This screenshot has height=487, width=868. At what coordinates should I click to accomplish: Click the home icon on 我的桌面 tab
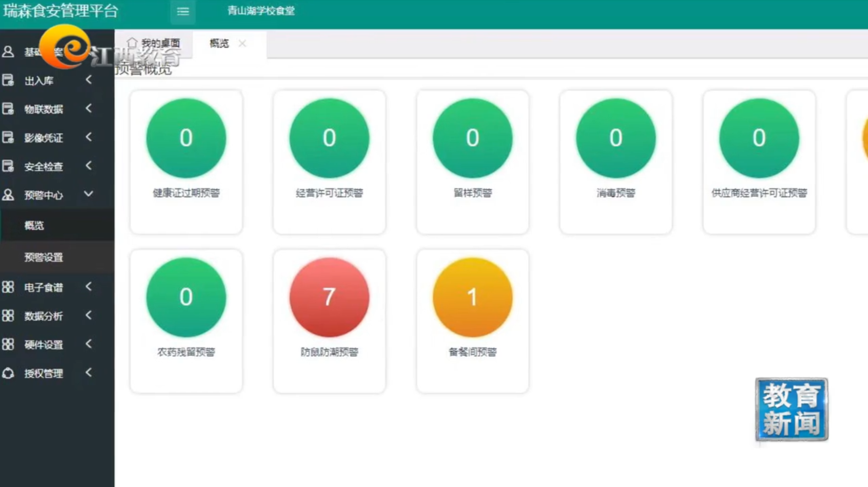pyautogui.click(x=132, y=43)
